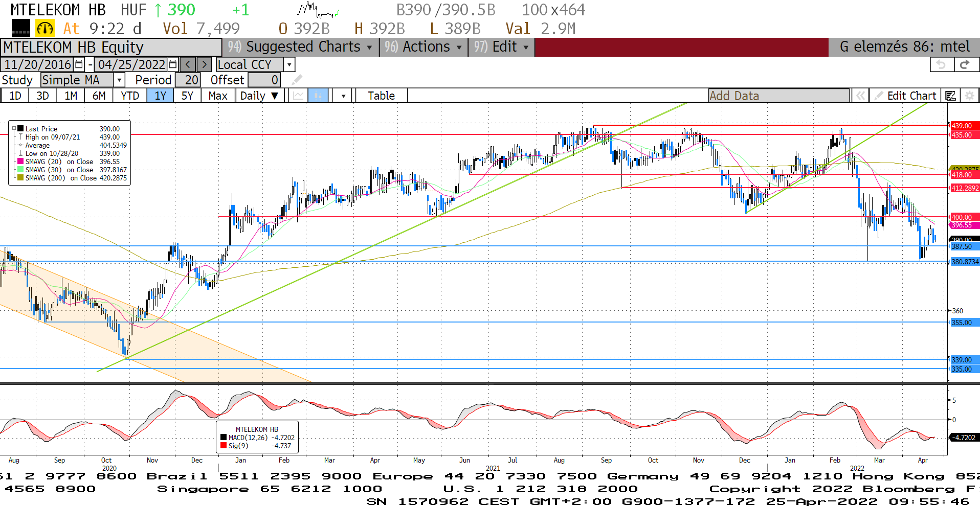Viewport: 980px width, 528px height.
Task: Click the yellow gauge speedometer icon
Action: coord(45,28)
